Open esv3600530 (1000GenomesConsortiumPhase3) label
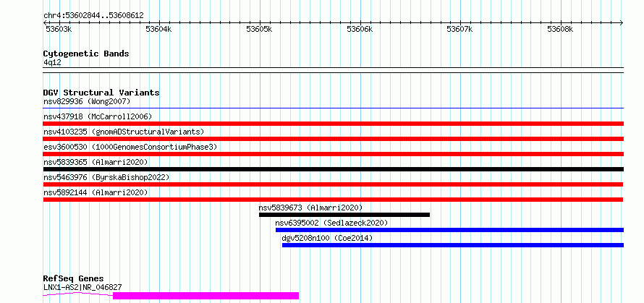The height and width of the screenshot is (303, 644). point(130,147)
